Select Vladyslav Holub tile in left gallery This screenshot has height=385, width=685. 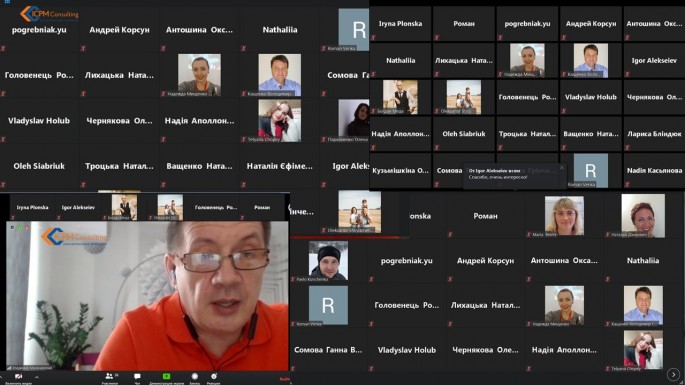[39, 121]
